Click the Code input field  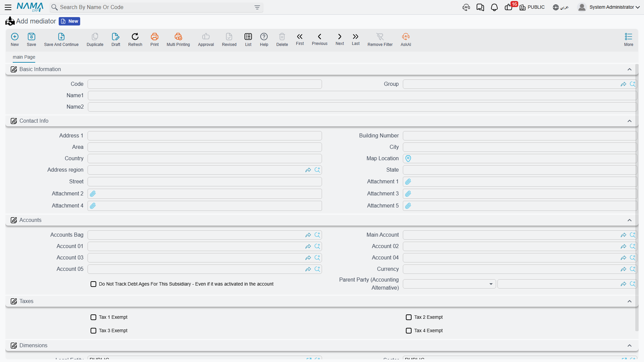205,84
